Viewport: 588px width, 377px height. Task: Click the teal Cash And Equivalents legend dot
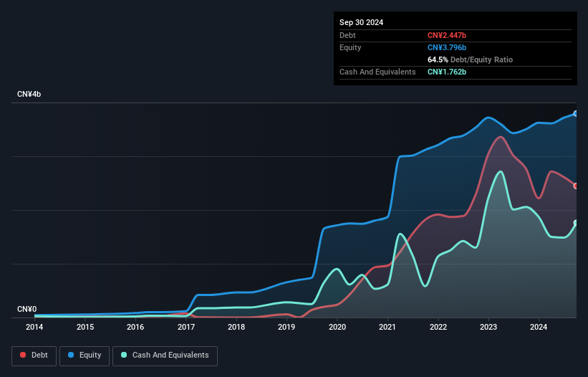124,355
